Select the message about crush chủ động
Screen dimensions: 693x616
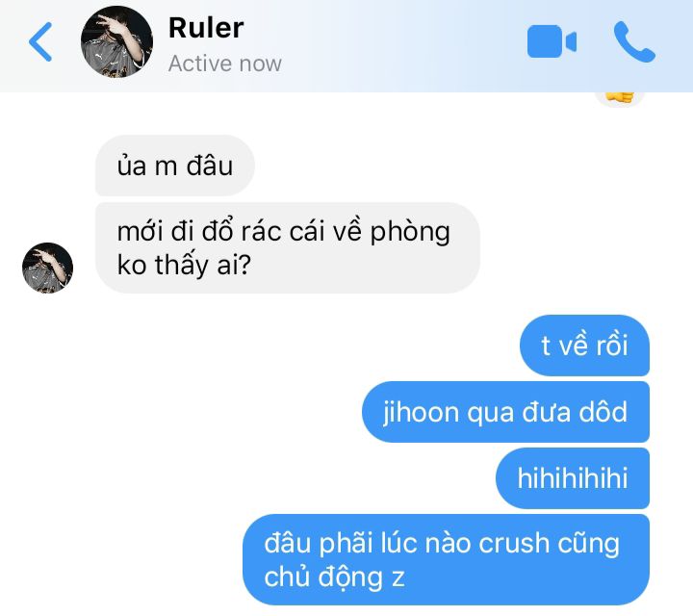click(x=446, y=559)
